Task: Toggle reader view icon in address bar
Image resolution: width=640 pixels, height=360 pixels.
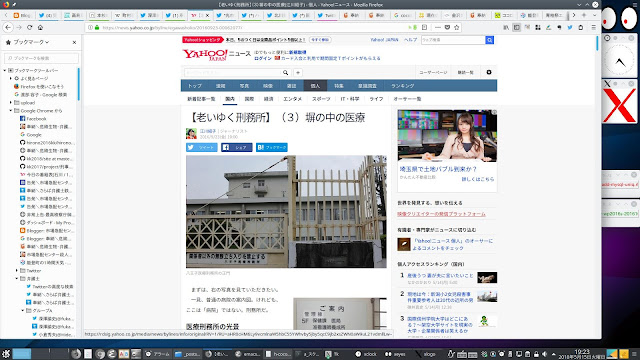Action: pos(424,27)
